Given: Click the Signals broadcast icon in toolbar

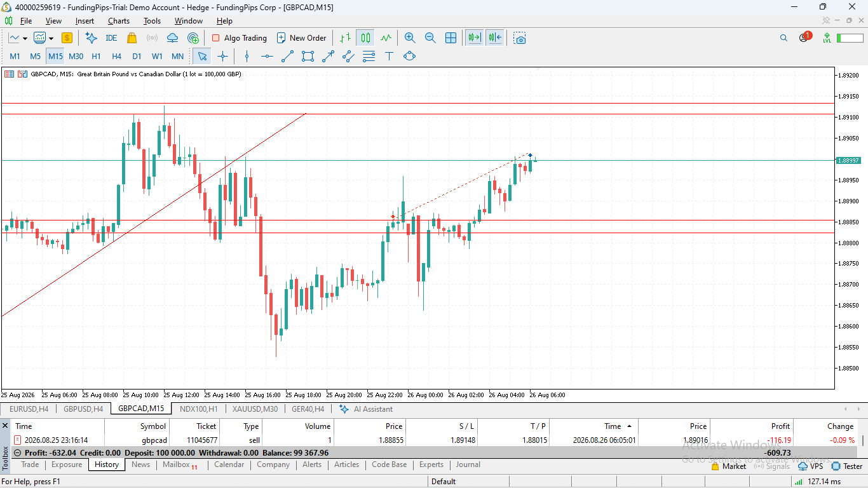Looking at the screenshot, I should (x=152, y=38).
